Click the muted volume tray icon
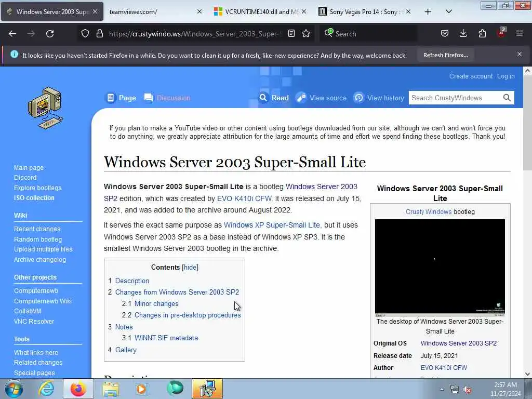532x399 pixels. click(468, 390)
